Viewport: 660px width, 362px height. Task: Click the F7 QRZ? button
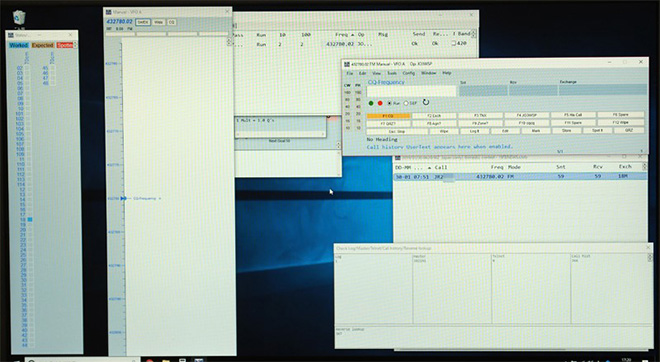pyautogui.click(x=388, y=124)
